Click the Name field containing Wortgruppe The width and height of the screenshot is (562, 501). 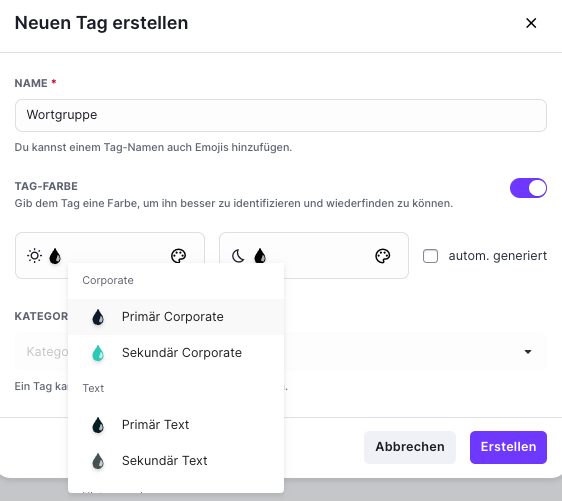(x=281, y=115)
